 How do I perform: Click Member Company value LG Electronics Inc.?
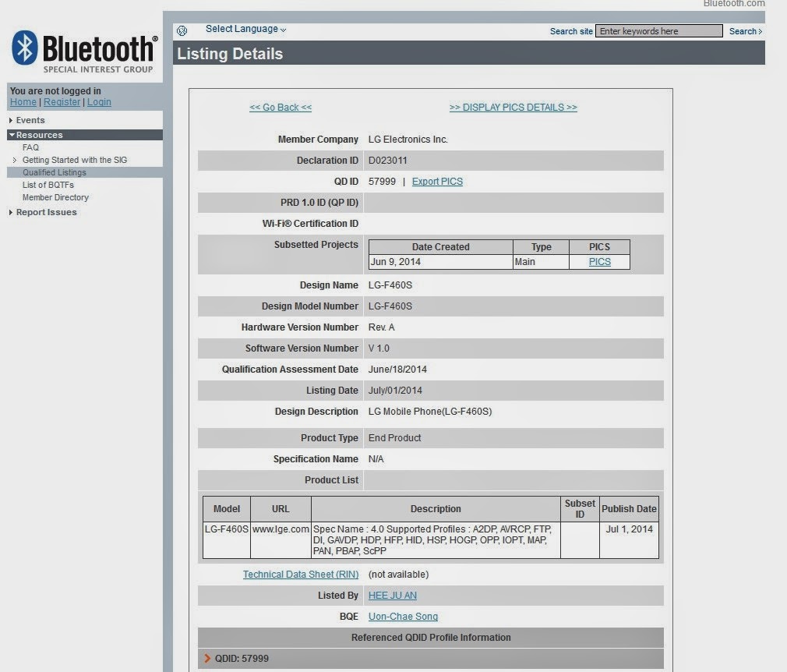tap(408, 140)
